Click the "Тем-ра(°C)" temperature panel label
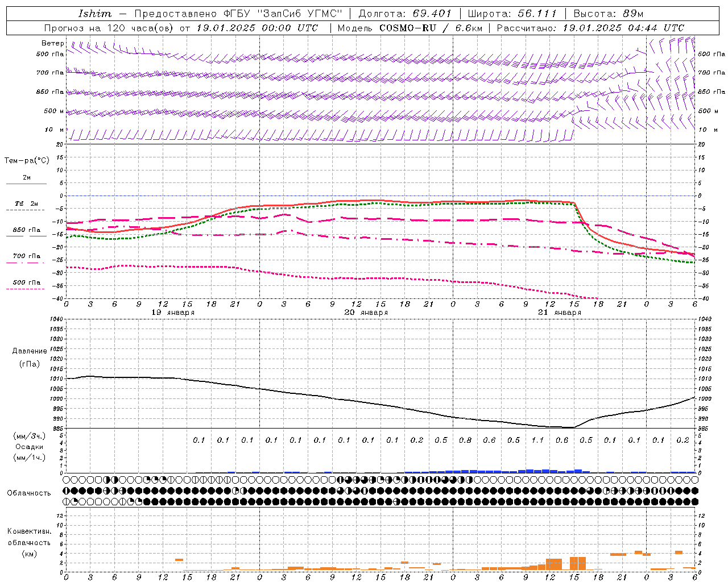Viewport: 728px width, 582px height. coord(27,161)
